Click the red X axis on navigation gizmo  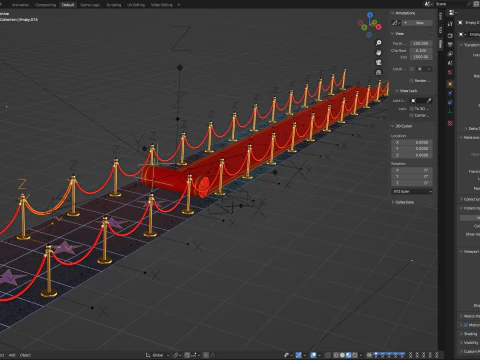(379, 27)
